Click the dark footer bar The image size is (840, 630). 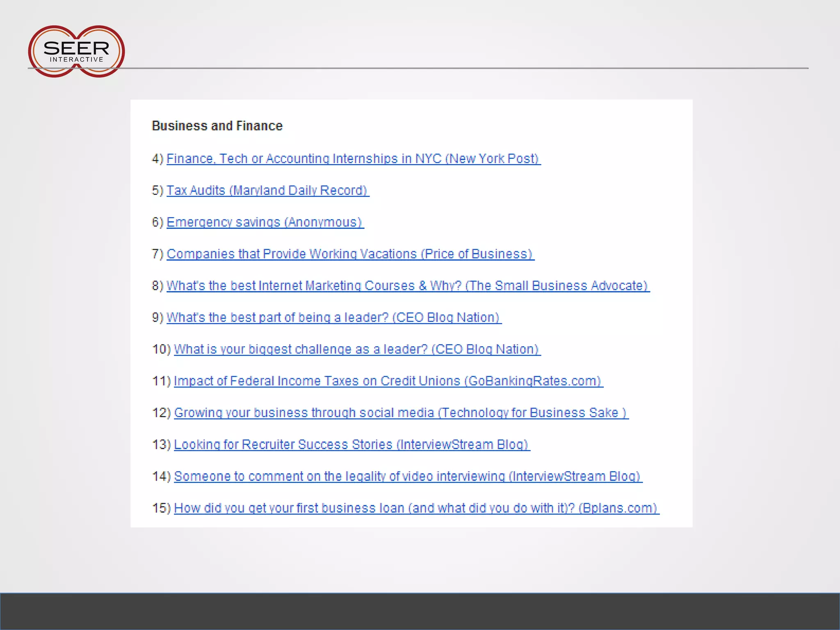(420, 611)
